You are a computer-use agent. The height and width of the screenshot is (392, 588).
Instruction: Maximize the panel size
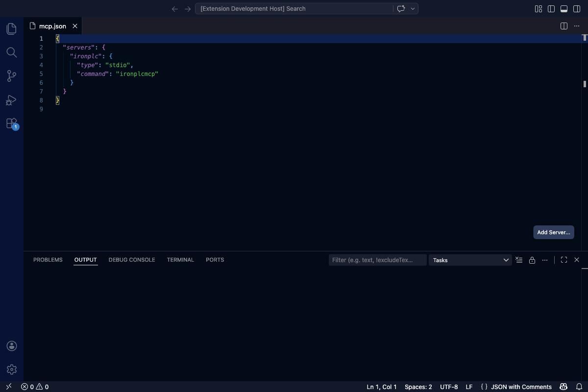[564, 260]
